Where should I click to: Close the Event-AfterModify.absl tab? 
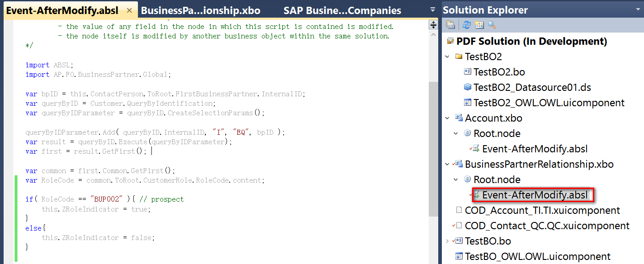pyautogui.click(x=129, y=10)
